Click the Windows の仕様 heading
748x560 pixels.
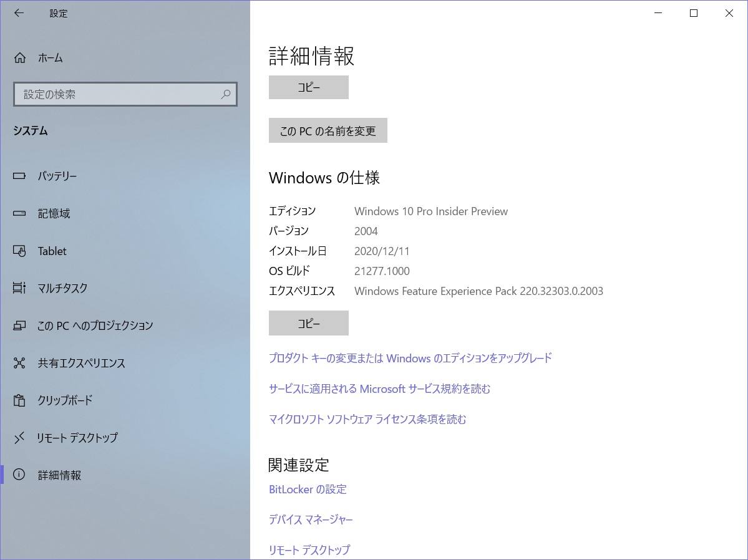tap(324, 178)
